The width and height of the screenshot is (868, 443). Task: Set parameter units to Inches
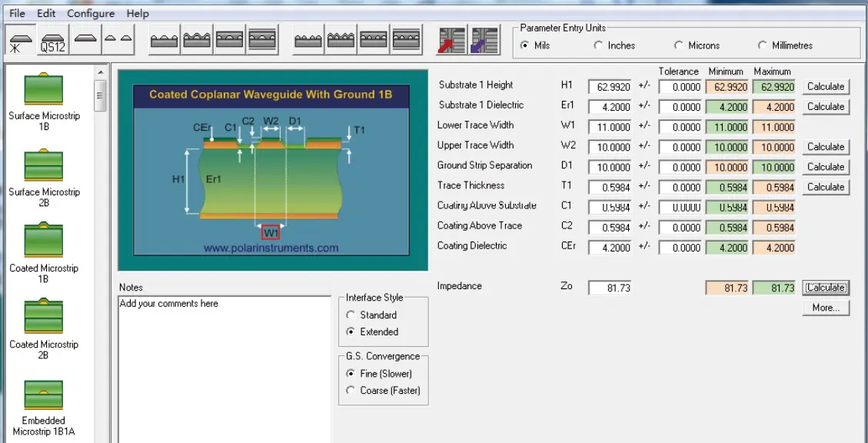(599, 45)
